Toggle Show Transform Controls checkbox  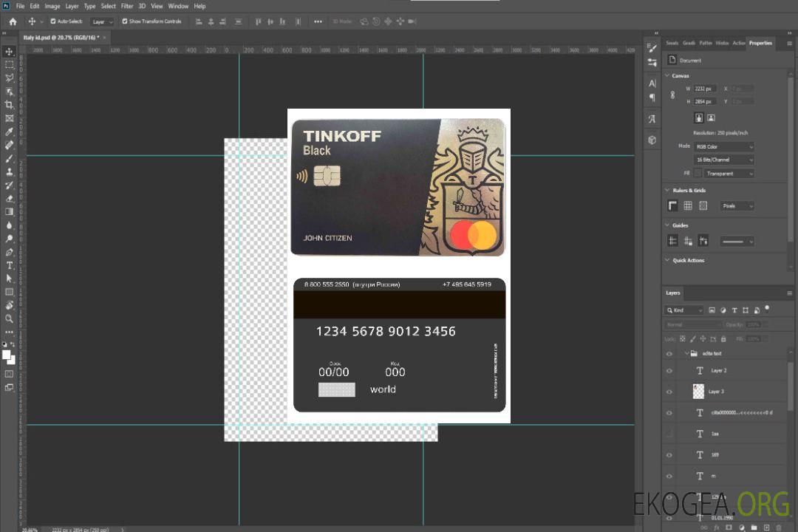tap(125, 21)
